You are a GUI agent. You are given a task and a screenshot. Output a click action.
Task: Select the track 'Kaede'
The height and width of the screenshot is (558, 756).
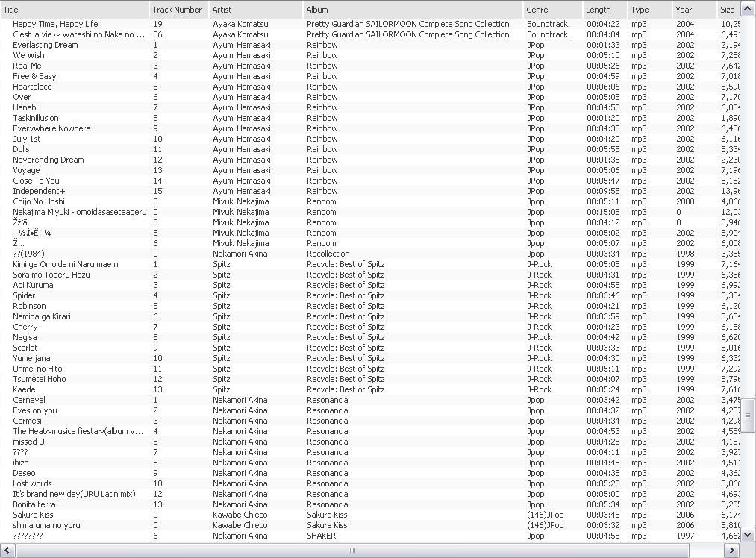[24, 389]
